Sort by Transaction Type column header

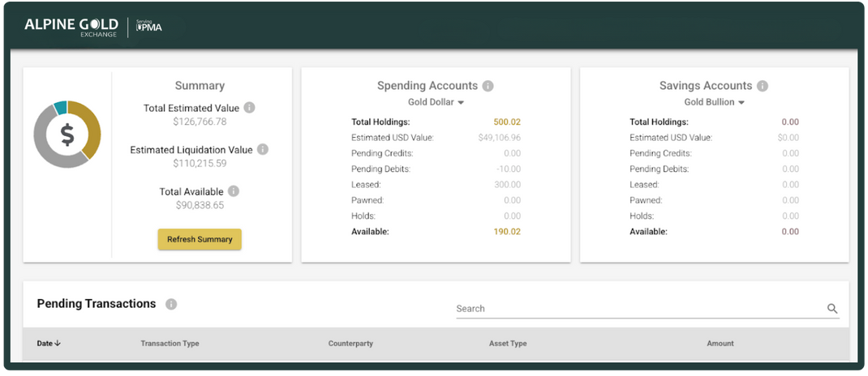pos(170,344)
